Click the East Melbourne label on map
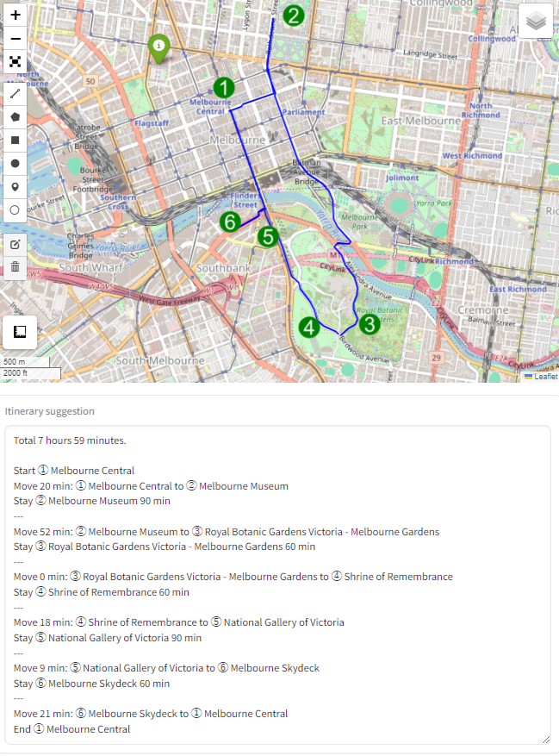Image resolution: width=559 pixels, height=756 pixels. (x=420, y=121)
